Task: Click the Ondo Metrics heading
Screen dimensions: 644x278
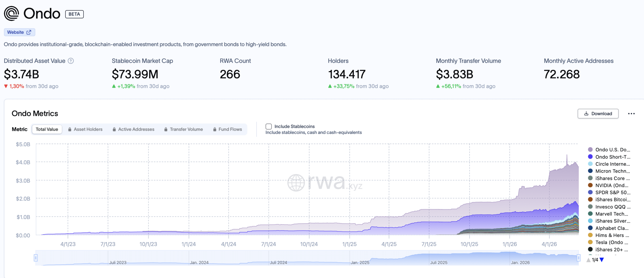Action: [35, 114]
